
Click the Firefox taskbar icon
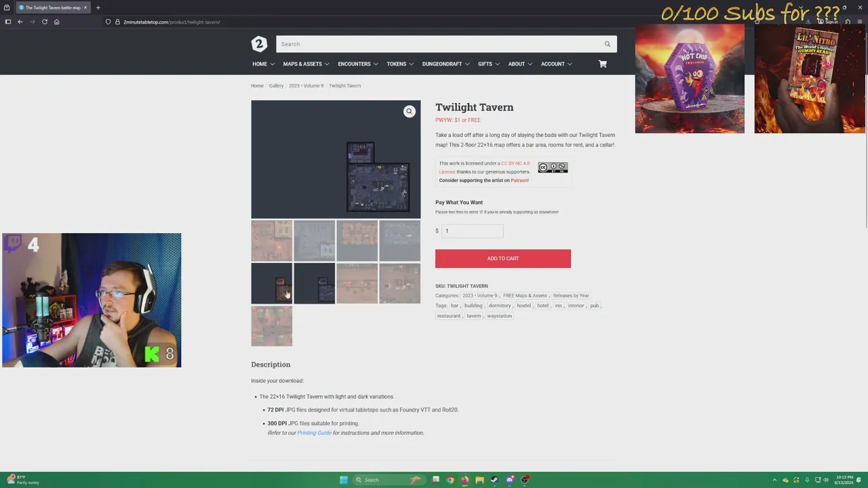pyautogui.click(x=465, y=480)
